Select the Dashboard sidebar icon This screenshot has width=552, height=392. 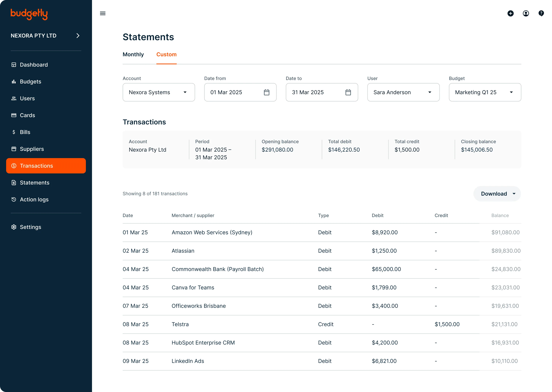tap(14, 65)
